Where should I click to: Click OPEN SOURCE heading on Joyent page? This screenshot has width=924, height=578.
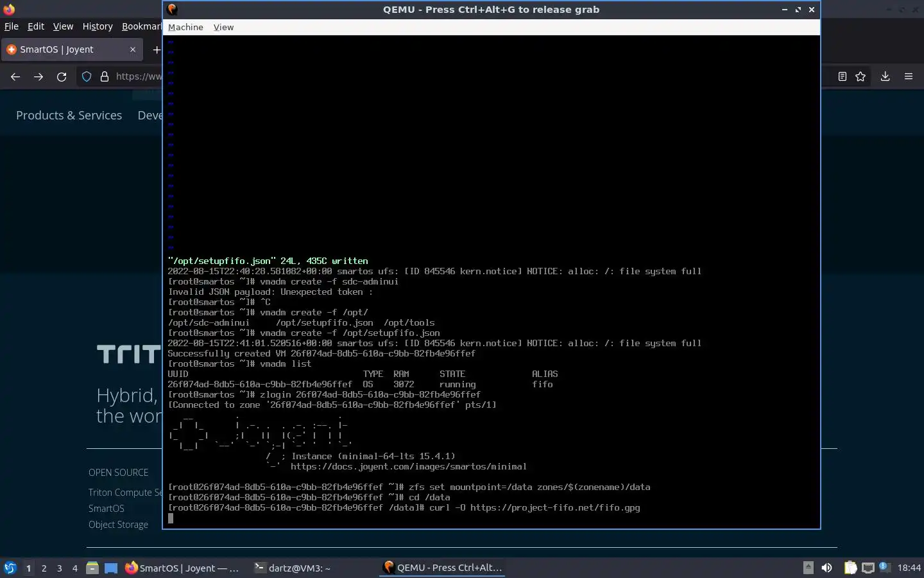118,472
